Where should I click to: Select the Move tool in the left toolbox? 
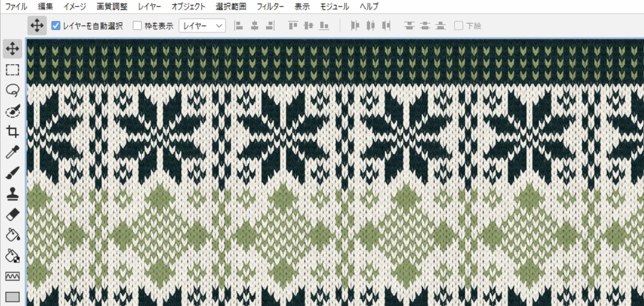[x=12, y=49]
